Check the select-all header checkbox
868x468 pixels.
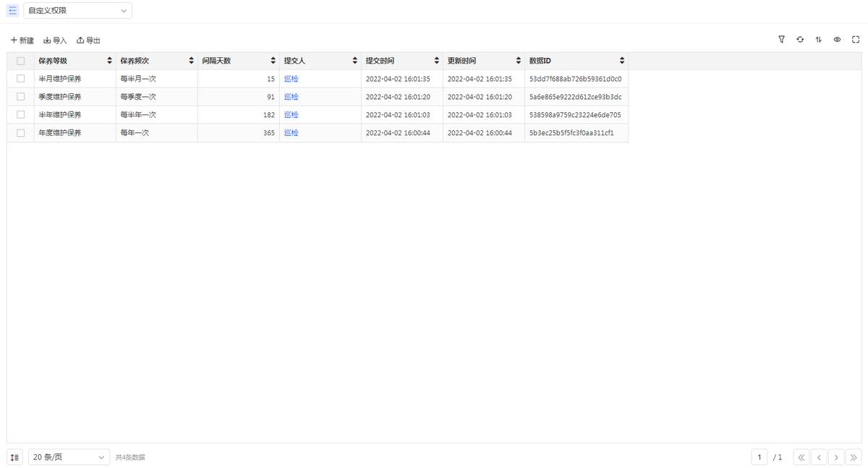(x=20, y=61)
